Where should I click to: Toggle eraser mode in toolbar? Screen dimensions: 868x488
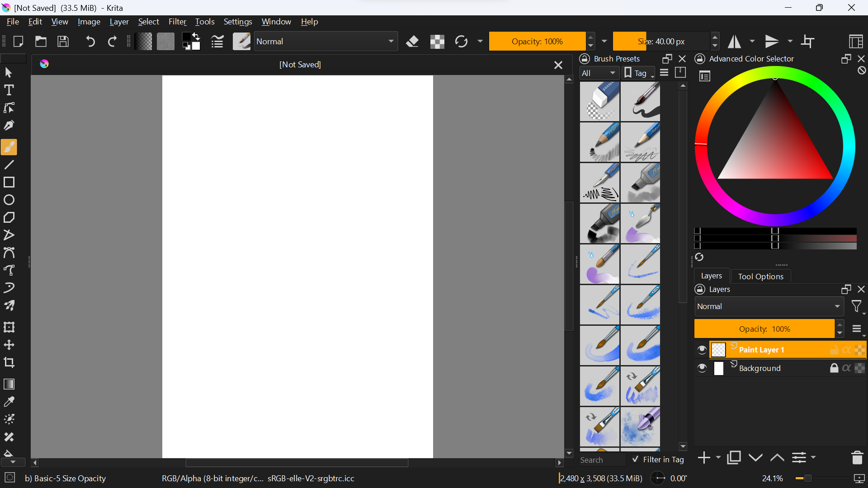coord(412,42)
